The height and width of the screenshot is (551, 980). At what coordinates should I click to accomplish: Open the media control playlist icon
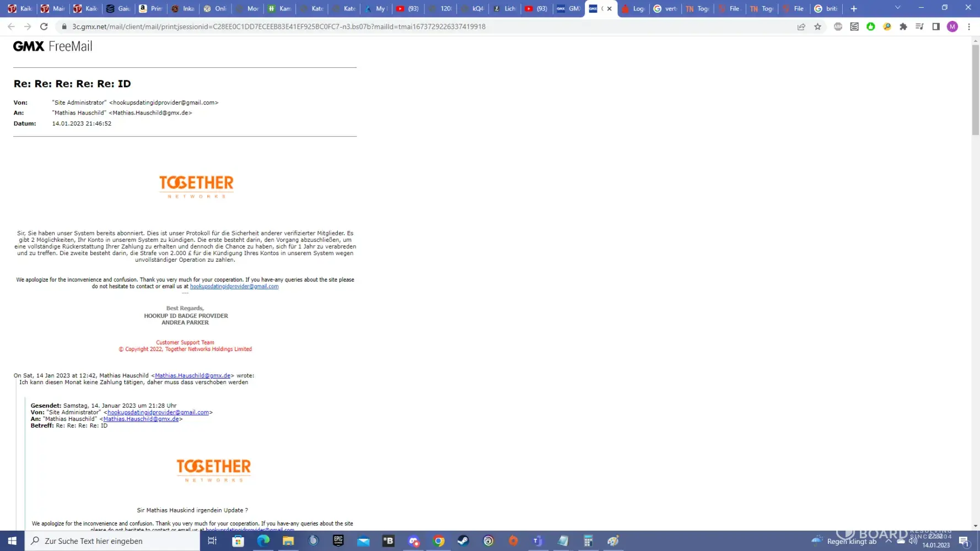[919, 26]
